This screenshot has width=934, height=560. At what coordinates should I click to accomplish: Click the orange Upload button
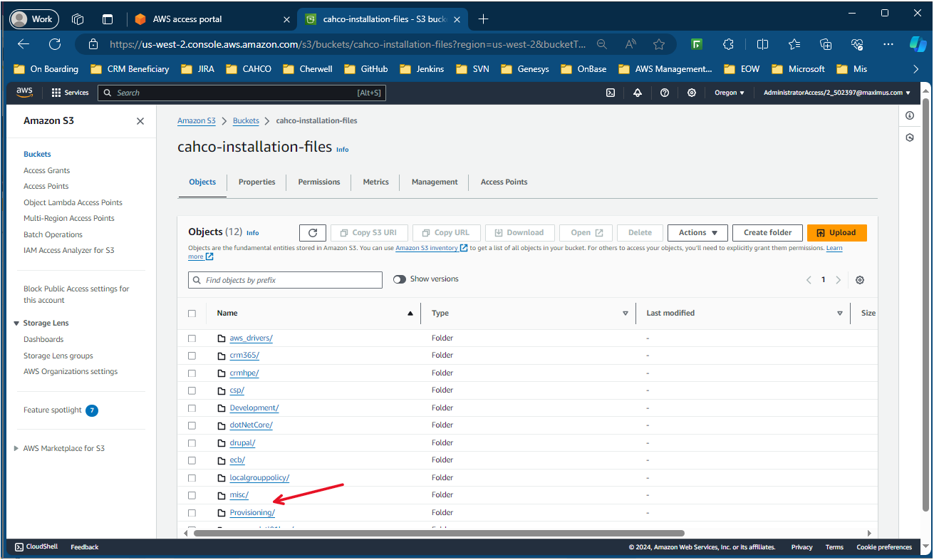[x=837, y=233]
